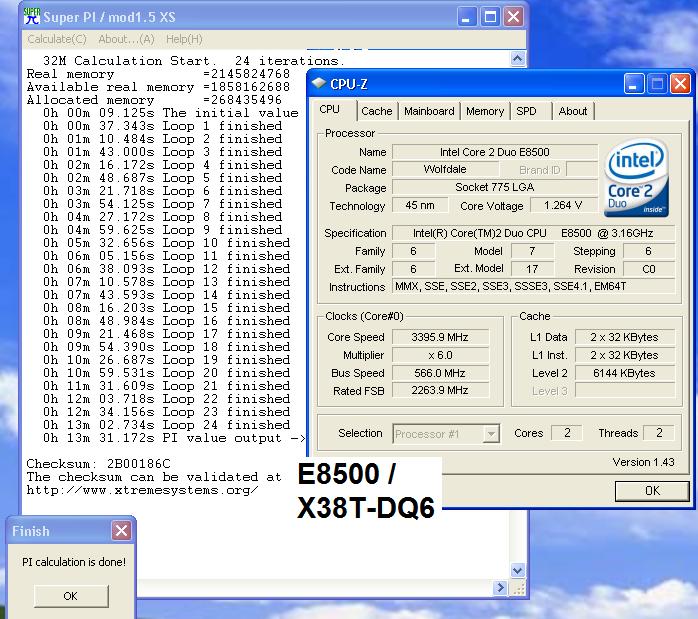Click the Intel Core 2 Duo logo
The image size is (698, 619).
[x=636, y=178]
